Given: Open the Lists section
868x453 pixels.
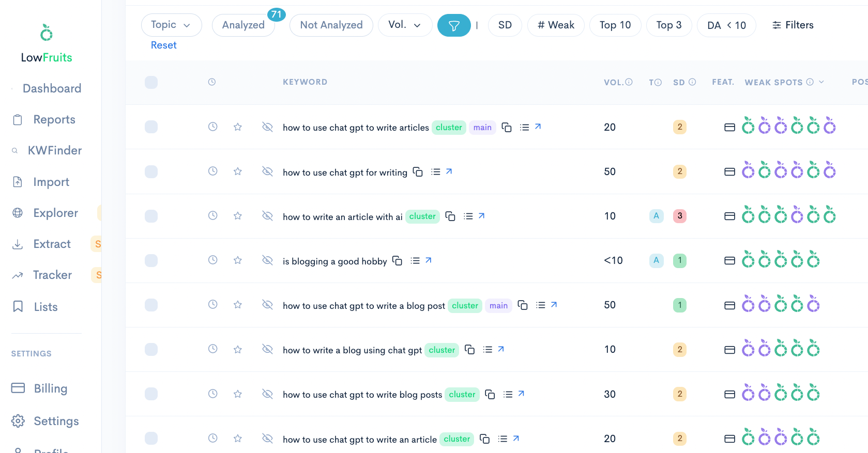Looking at the screenshot, I should pyautogui.click(x=35, y=307).
